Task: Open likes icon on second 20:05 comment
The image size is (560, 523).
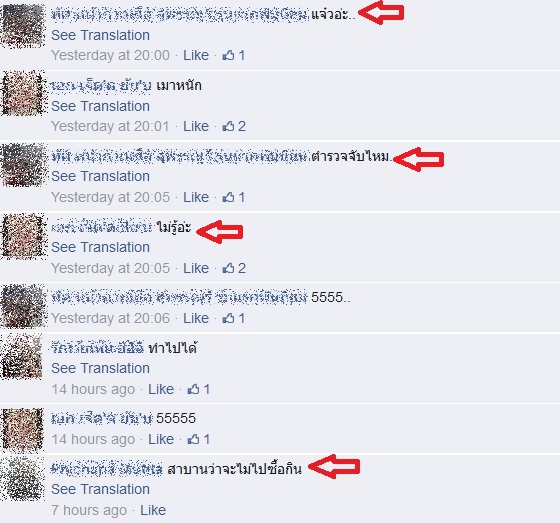Action: point(229,268)
